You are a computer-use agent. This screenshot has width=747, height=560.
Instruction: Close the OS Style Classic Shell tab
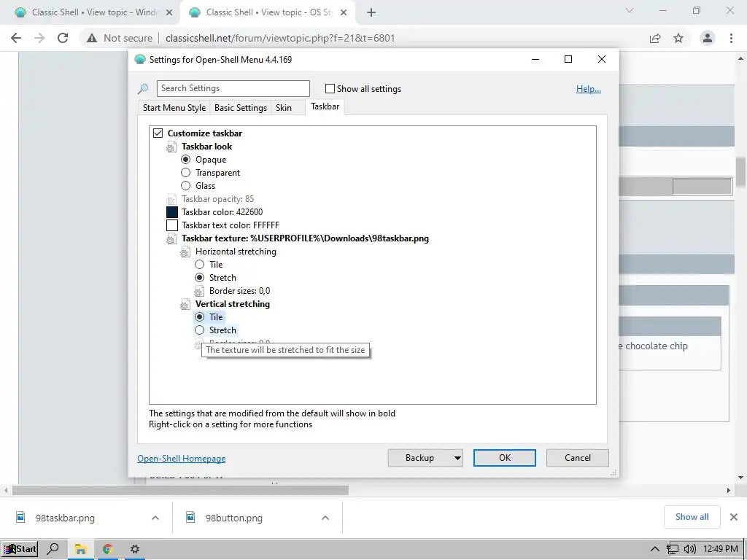(344, 13)
